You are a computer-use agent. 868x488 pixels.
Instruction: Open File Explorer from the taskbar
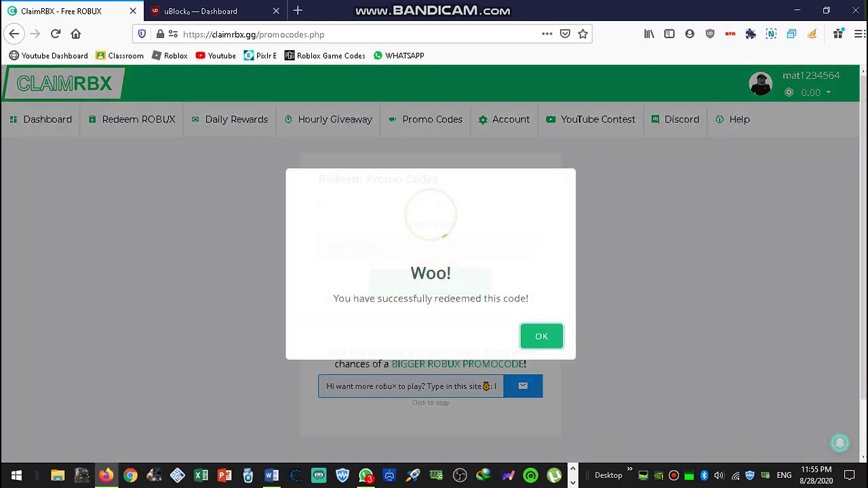58,476
